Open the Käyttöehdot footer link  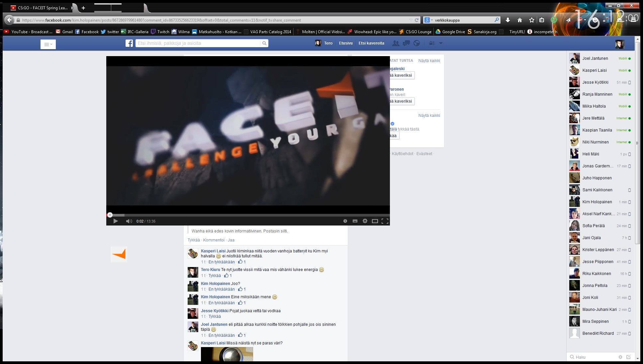click(403, 154)
